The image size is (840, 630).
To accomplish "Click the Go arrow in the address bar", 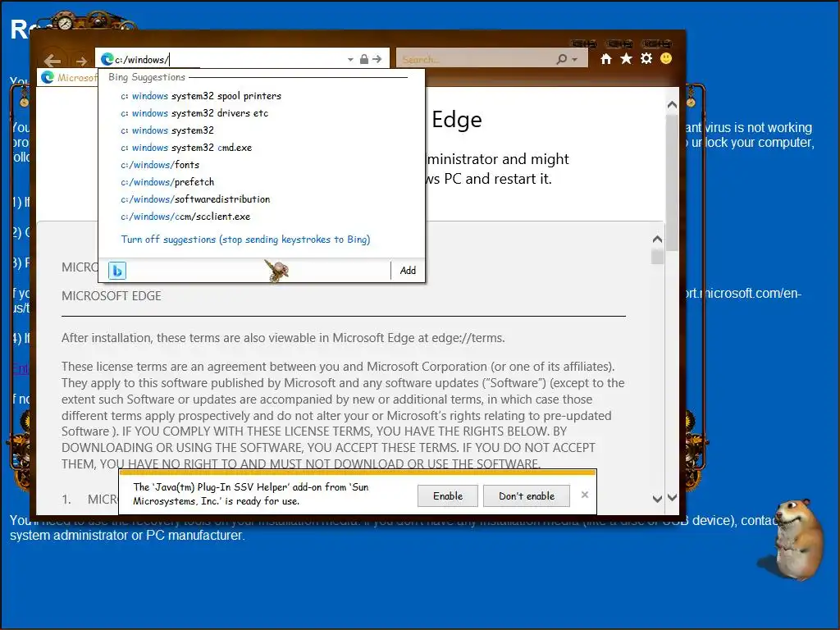I will click(377, 59).
